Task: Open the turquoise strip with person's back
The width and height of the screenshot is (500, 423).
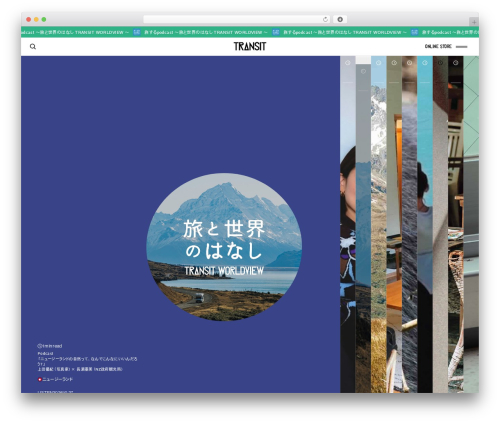Action: tap(425, 224)
